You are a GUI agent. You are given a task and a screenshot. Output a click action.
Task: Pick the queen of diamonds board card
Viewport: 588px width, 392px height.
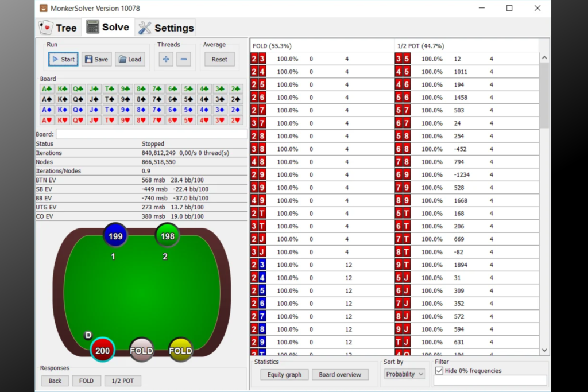click(x=78, y=110)
